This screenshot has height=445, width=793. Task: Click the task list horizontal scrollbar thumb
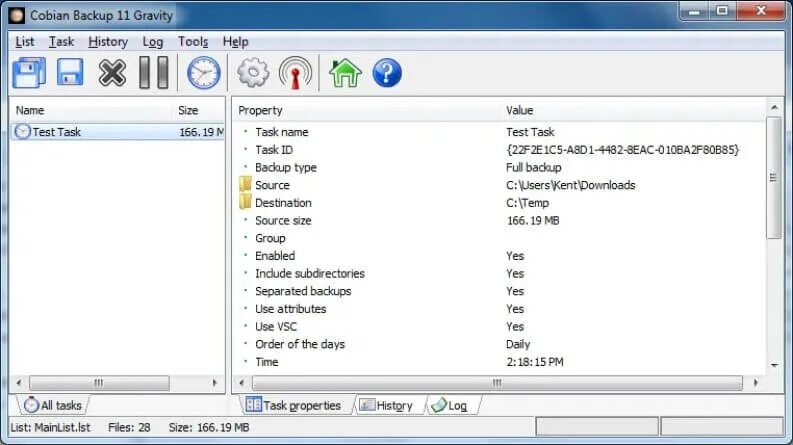tap(99, 383)
